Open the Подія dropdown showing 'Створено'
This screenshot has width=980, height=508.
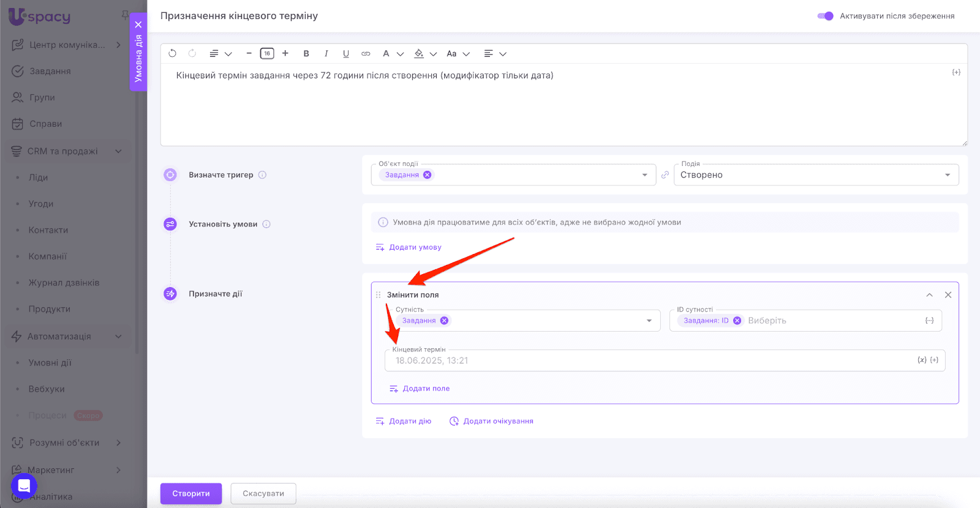point(816,175)
